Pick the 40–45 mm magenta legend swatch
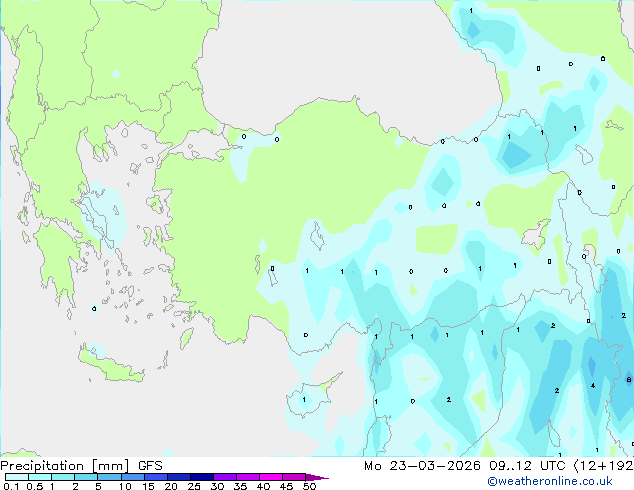This screenshot has width=634, height=490. 271,477
